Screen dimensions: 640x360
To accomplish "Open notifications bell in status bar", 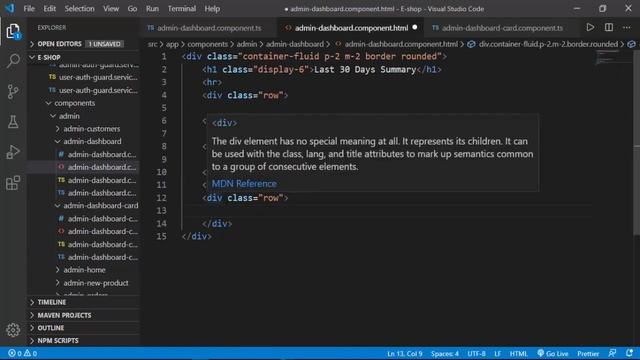I will pyautogui.click(x=629, y=353).
